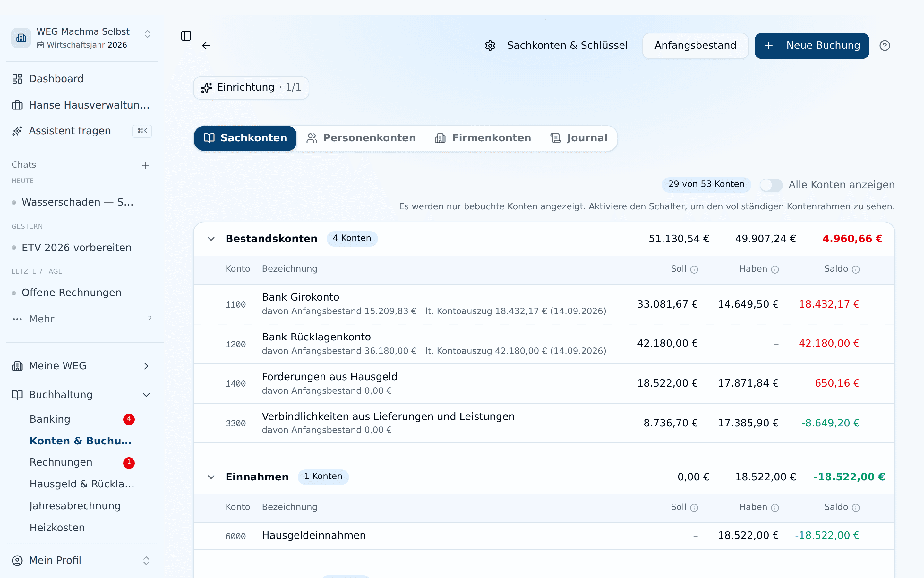Click the Soll info icon in Bestandskonten header

point(694,269)
